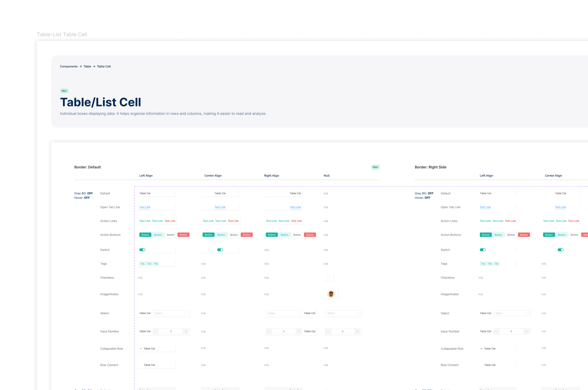
Task: Click red Button in Border: Default Right Align
Action: coord(310,235)
